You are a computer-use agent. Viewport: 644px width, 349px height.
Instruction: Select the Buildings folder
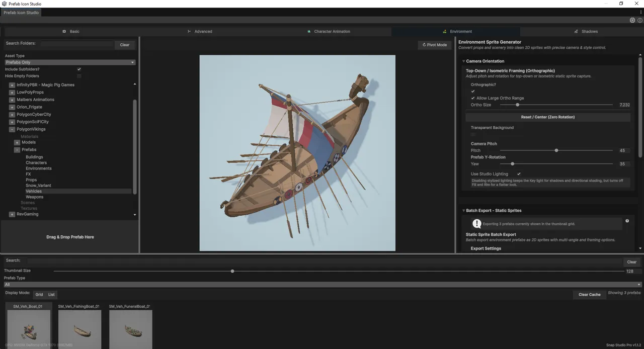point(34,157)
